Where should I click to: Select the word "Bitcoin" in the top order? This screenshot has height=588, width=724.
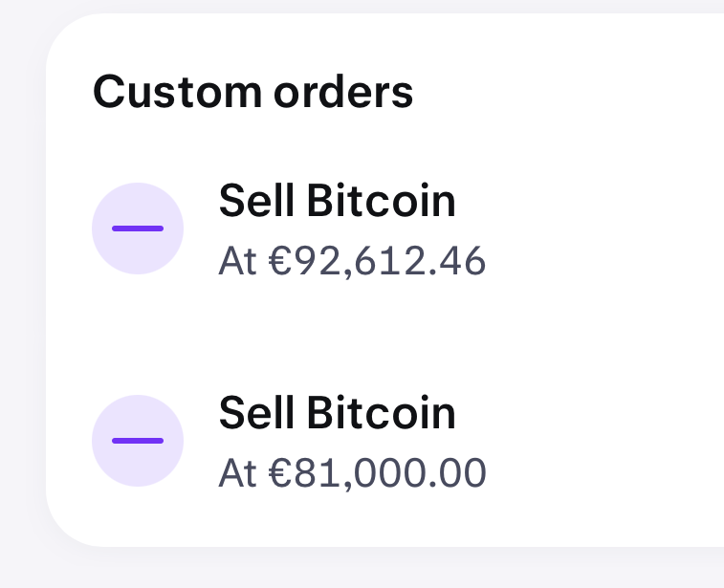pos(381,202)
